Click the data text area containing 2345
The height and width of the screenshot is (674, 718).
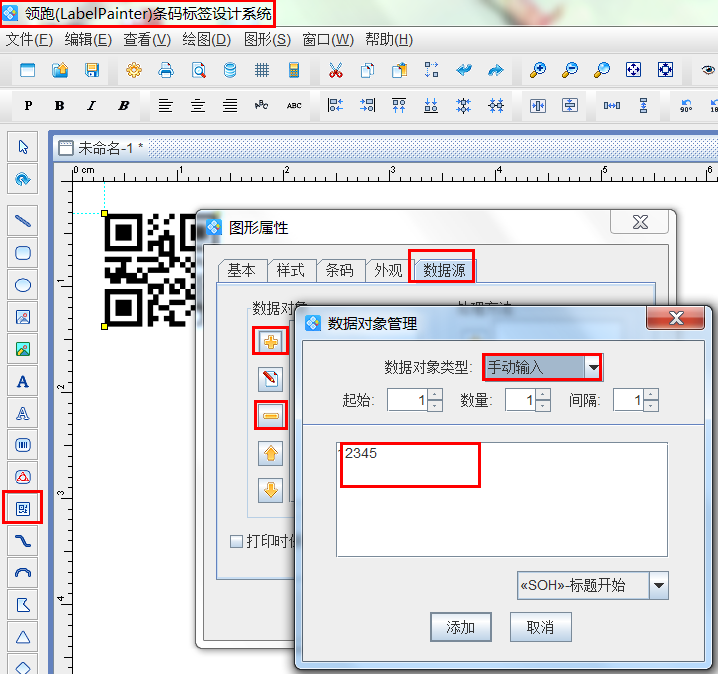click(x=502, y=499)
